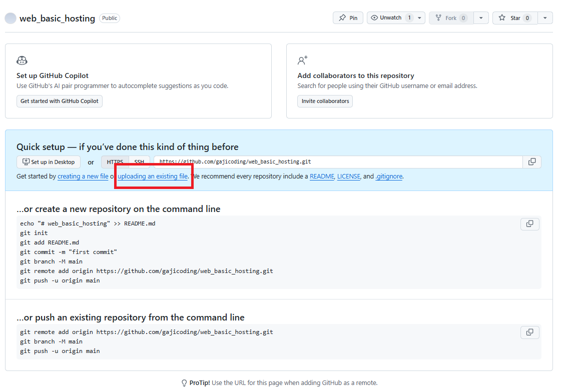Click the repository clone URL field
The width and height of the screenshot is (563, 392).
(x=338, y=161)
